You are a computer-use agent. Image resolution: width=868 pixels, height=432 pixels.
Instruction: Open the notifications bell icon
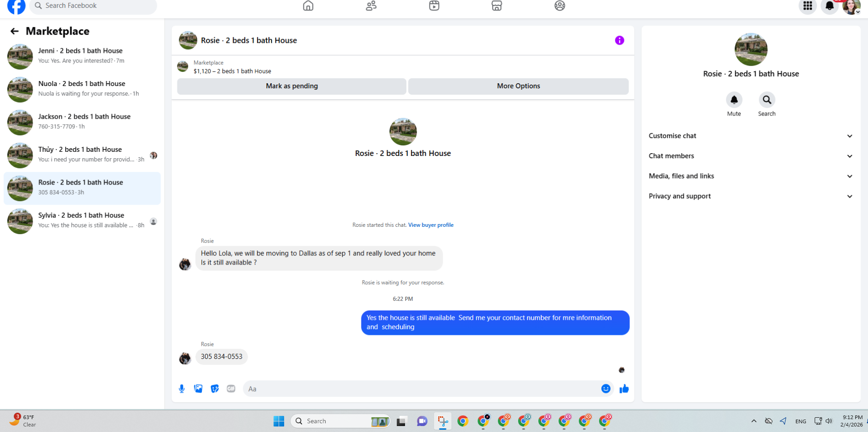(x=829, y=6)
